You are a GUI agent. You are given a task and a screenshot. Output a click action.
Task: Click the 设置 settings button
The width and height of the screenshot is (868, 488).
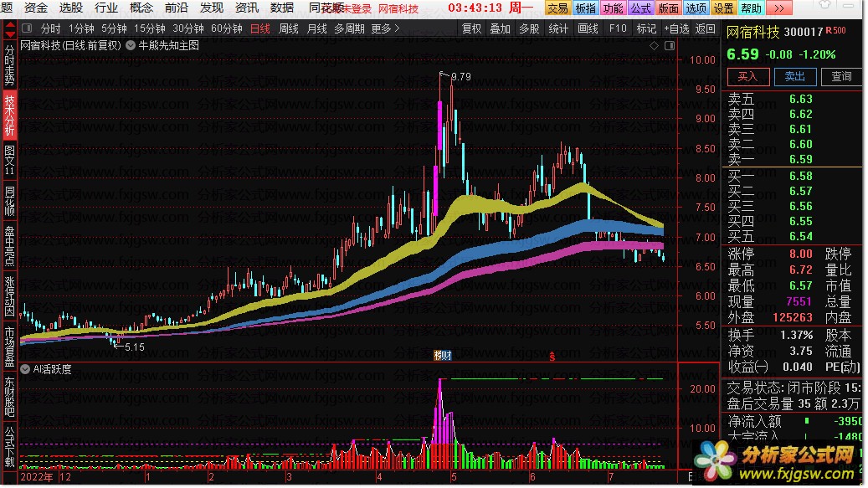pos(724,8)
